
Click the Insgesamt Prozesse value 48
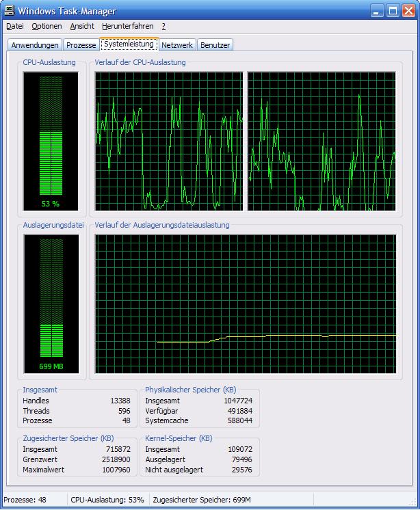click(127, 420)
